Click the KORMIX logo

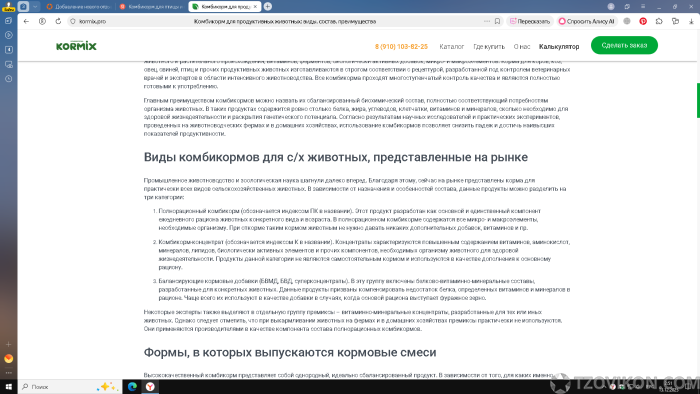point(76,46)
